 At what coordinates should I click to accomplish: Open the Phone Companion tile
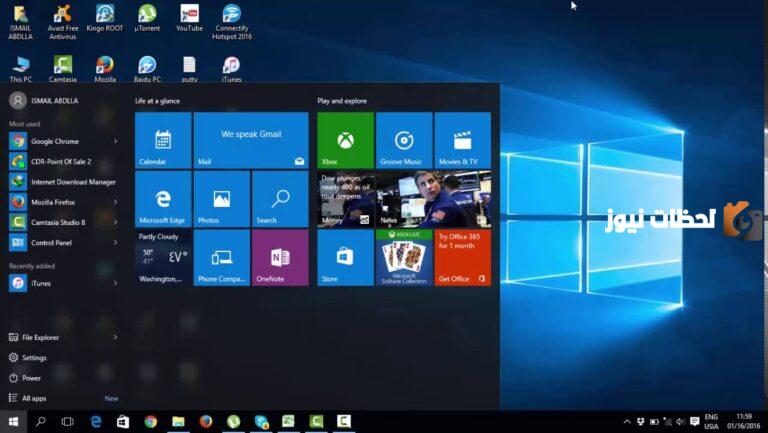click(221, 258)
